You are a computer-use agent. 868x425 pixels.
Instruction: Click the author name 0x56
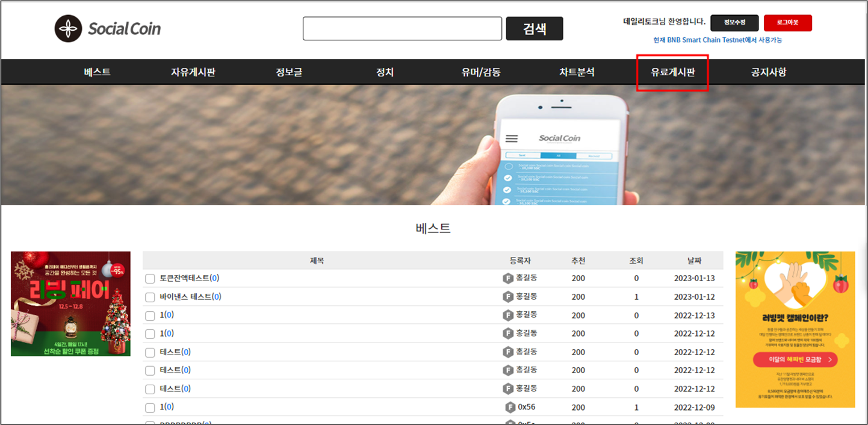pyautogui.click(x=527, y=408)
